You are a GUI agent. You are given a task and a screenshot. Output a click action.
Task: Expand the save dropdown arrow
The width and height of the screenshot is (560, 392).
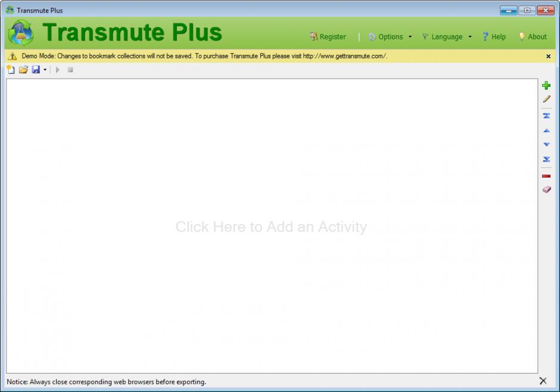coord(45,70)
